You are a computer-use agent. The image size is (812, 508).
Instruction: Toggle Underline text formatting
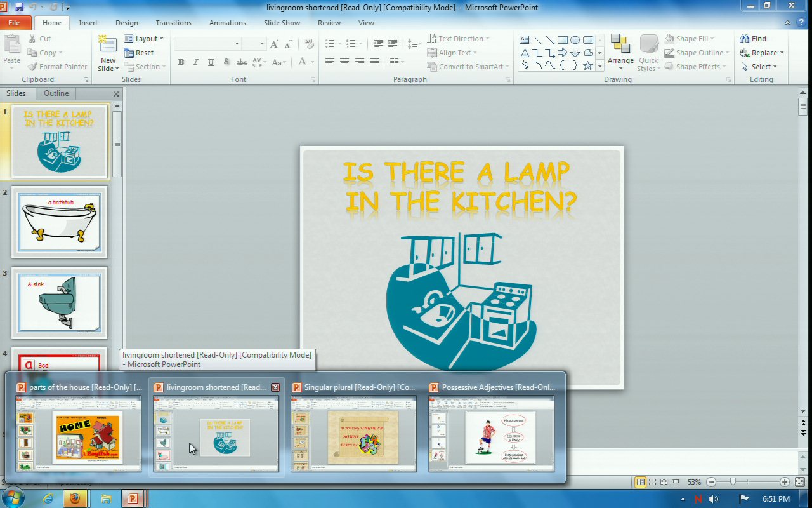click(210, 62)
